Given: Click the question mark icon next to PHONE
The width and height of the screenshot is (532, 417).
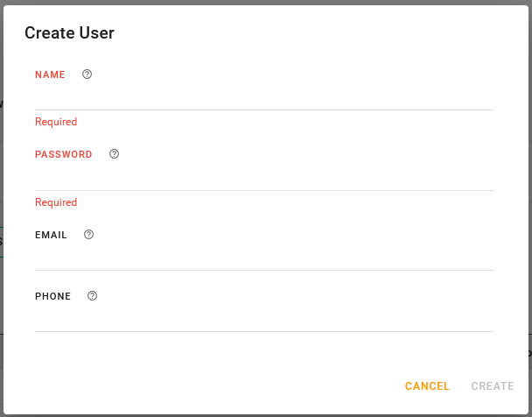Looking at the screenshot, I should coord(92,296).
